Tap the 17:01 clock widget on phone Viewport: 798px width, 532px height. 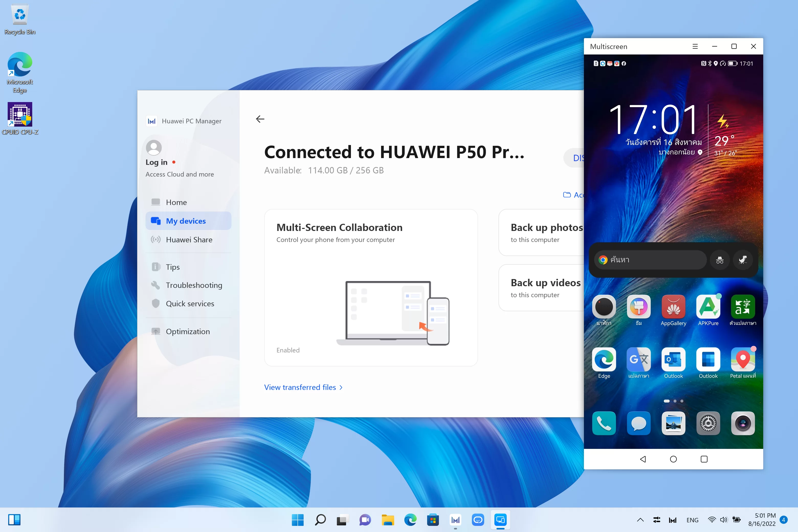tap(653, 119)
